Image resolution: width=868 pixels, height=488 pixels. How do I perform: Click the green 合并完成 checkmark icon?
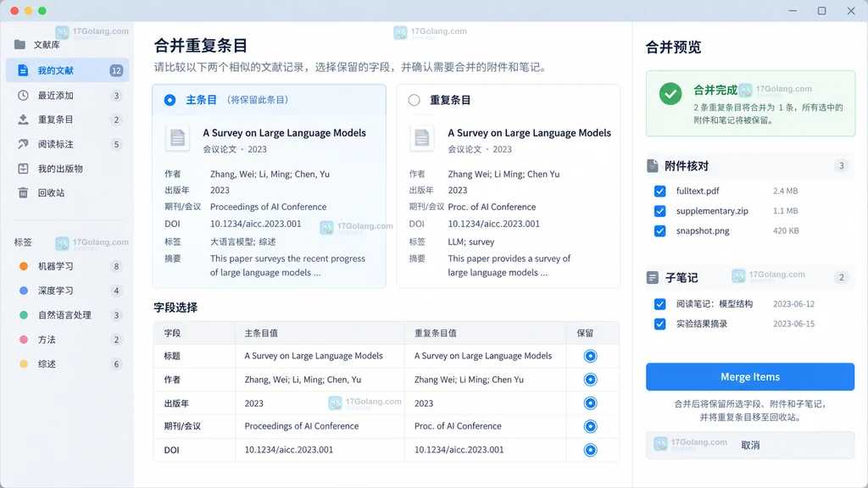click(670, 94)
